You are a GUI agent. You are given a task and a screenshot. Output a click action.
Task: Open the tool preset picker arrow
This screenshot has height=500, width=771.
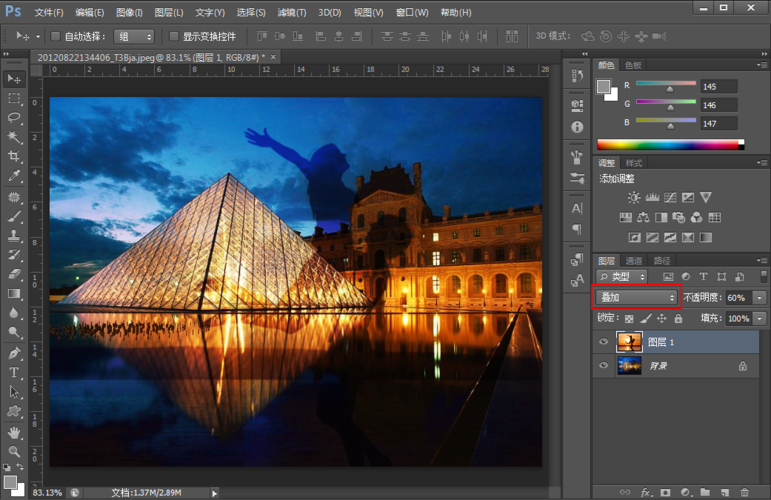point(38,36)
